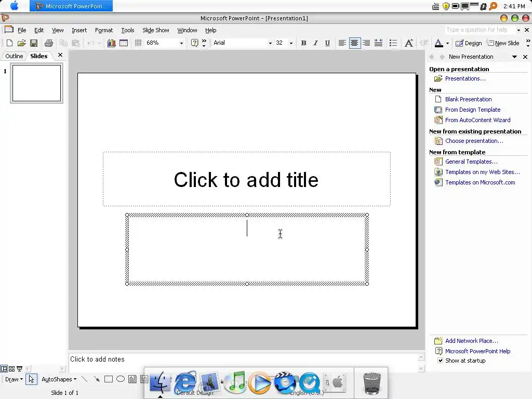This screenshot has height=399, width=532.
Task: Open the Window menu
Action: [187, 30]
